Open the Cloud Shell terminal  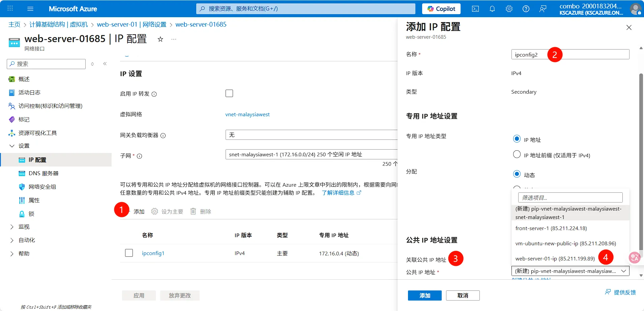point(475,8)
